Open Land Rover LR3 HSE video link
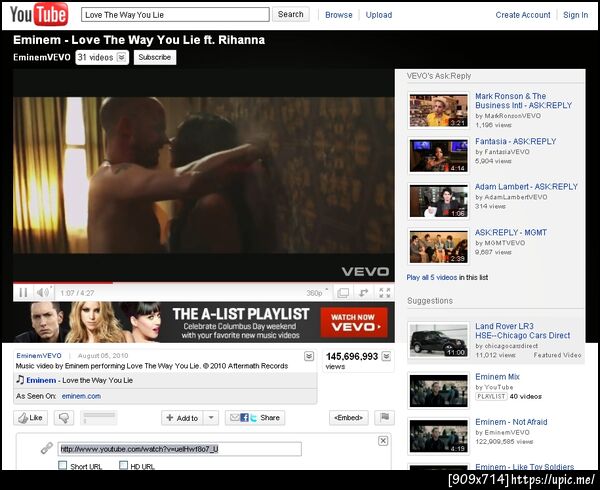Screen dimensions: 600x490 [522, 331]
